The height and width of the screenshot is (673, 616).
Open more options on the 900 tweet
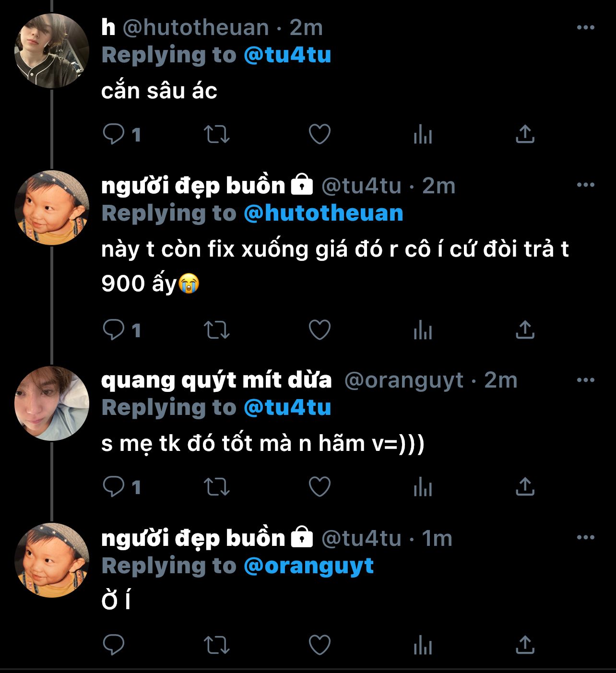tap(585, 185)
